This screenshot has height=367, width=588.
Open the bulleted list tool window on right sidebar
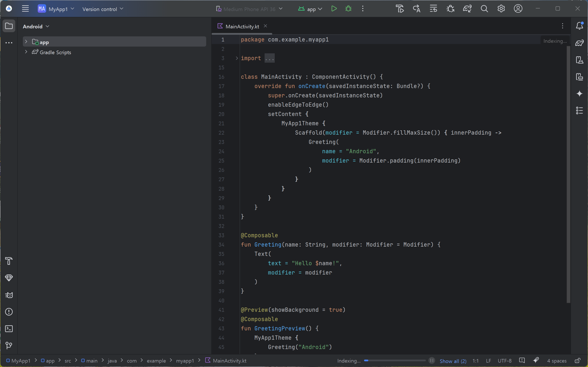click(580, 110)
